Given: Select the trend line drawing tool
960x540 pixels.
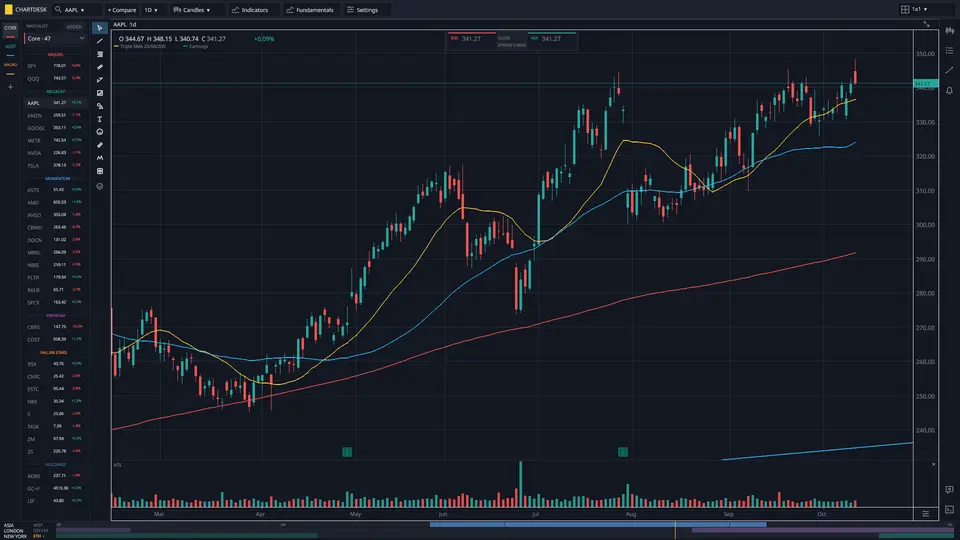Looking at the screenshot, I should [x=100, y=41].
